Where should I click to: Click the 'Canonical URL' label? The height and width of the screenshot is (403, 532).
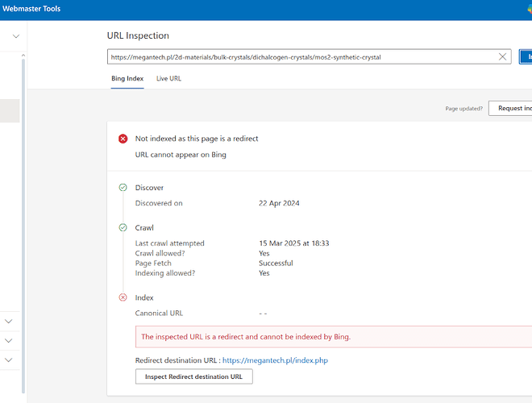pyautogui.click(x=159, y=313)
